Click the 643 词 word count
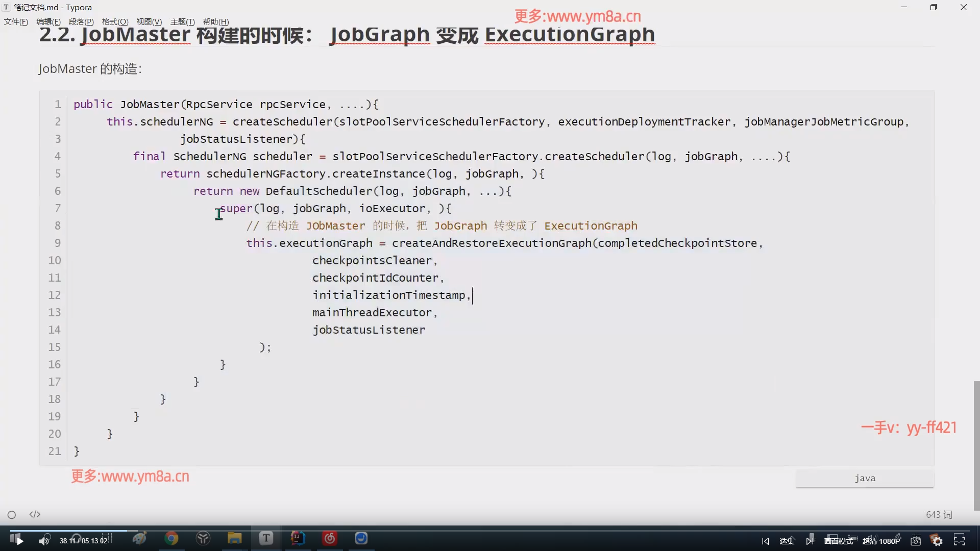Screen dimensions: 980x551 (939, 514)
